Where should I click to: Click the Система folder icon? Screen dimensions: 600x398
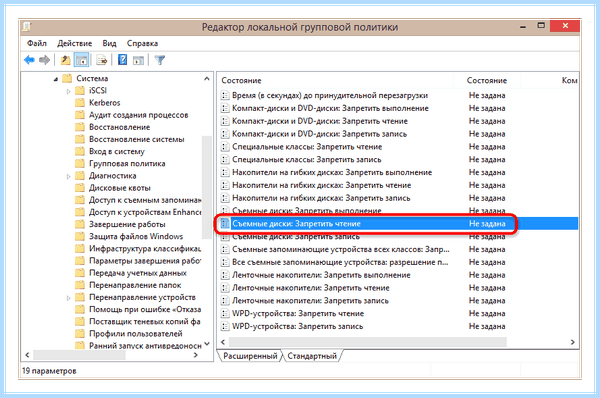click(x=67, y=78)
